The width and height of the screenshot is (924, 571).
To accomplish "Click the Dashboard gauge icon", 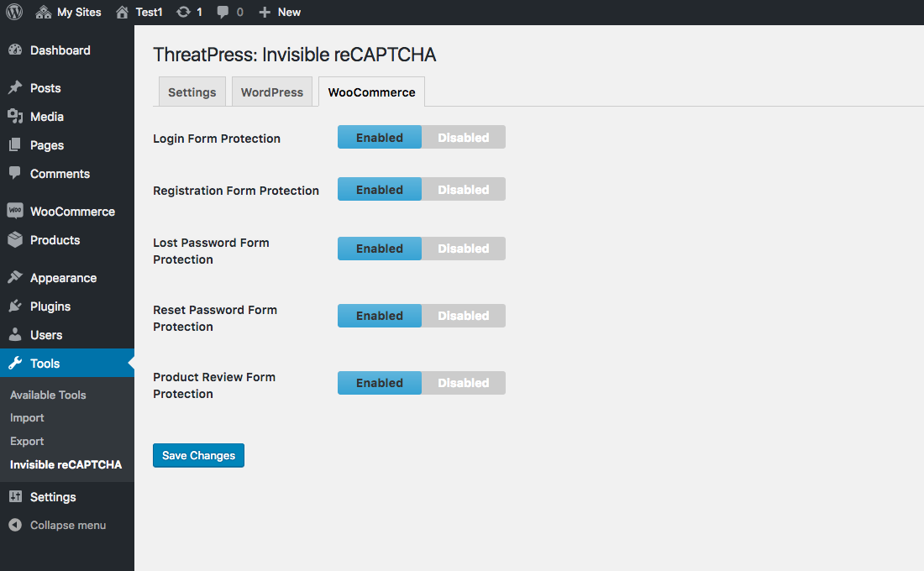I will coord(15,50).
